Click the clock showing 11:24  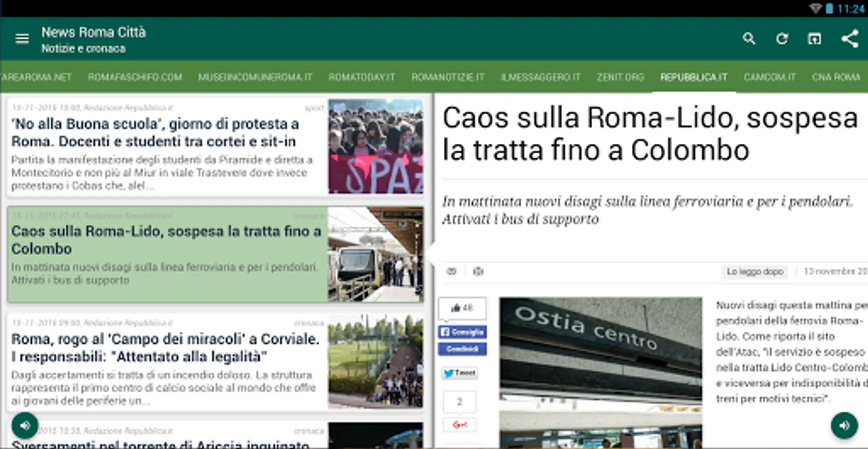click(851, 9)
